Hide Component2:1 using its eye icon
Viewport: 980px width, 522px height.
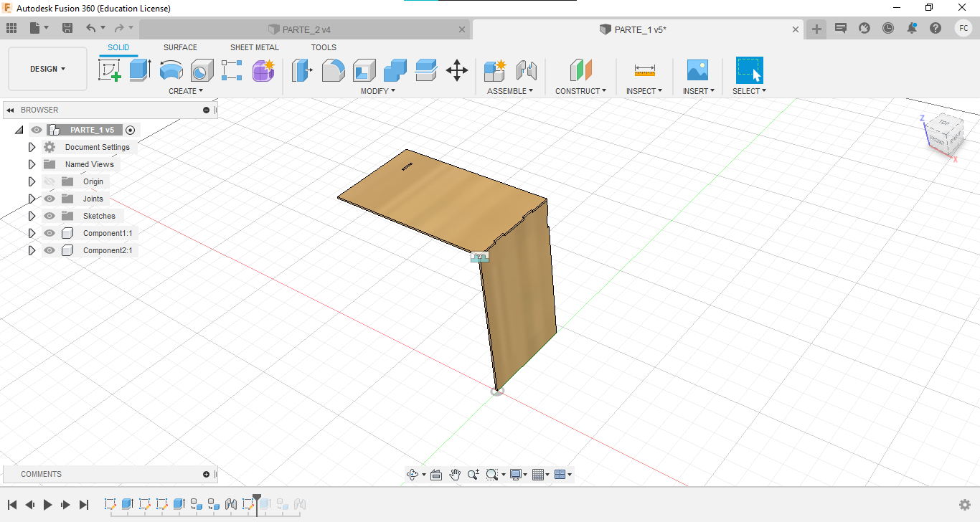pyautogui.click(x=50, y=250)
